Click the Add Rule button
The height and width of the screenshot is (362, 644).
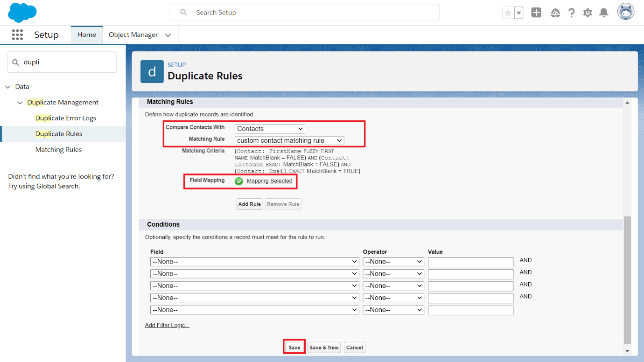pos(250,204)
